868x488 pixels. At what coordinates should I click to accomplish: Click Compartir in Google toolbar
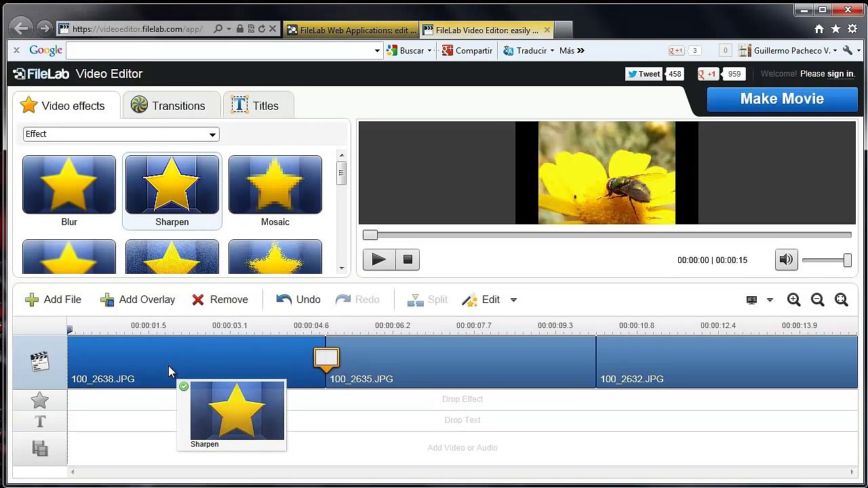coord(467,51)
